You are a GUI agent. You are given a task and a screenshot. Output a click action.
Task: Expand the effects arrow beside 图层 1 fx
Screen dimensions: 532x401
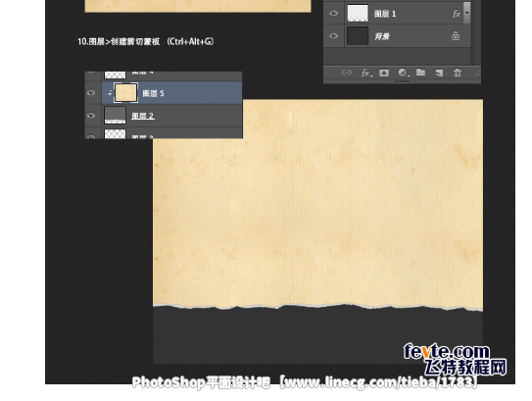point(467,13)
